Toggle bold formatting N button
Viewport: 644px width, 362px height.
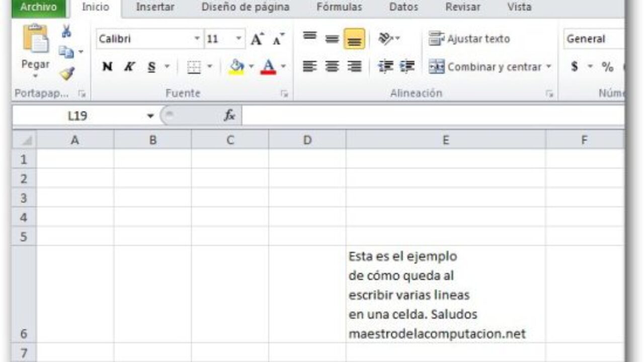coord(107,67)
